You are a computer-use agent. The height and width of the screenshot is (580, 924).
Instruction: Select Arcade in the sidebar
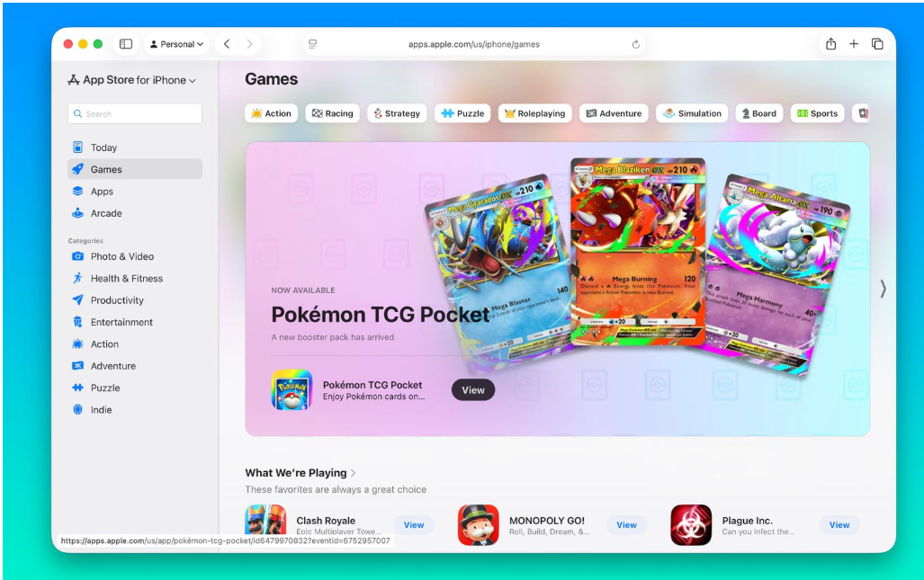click(x=106, y=213)
